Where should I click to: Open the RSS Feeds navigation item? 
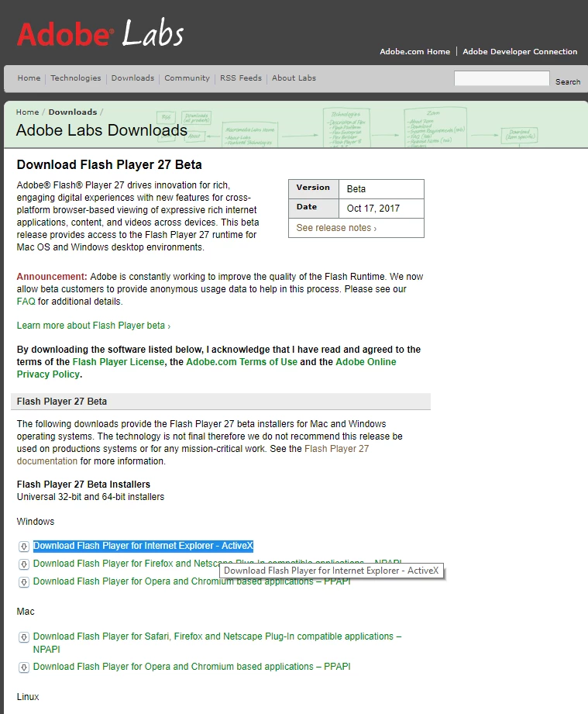click(x=241, y=78)
